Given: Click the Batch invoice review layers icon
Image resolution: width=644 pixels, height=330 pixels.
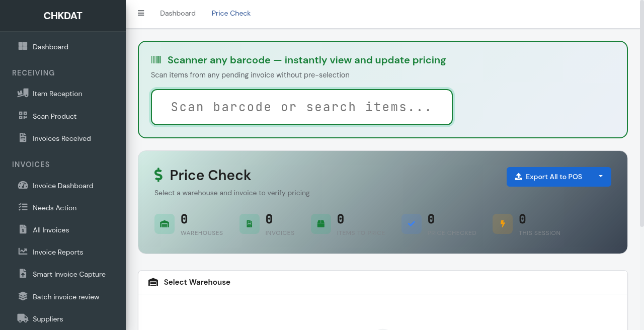Looking at the screenshot, I should pos(23,296).
